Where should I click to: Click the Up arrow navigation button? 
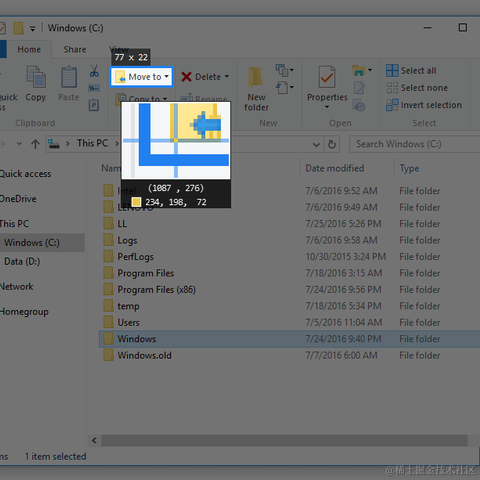point(35,144)
